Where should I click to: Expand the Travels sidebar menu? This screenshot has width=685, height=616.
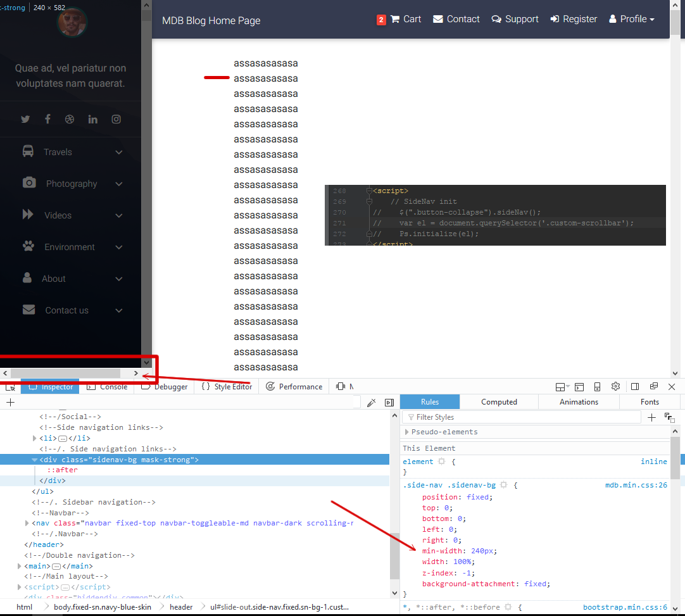[x=71, y=152]
